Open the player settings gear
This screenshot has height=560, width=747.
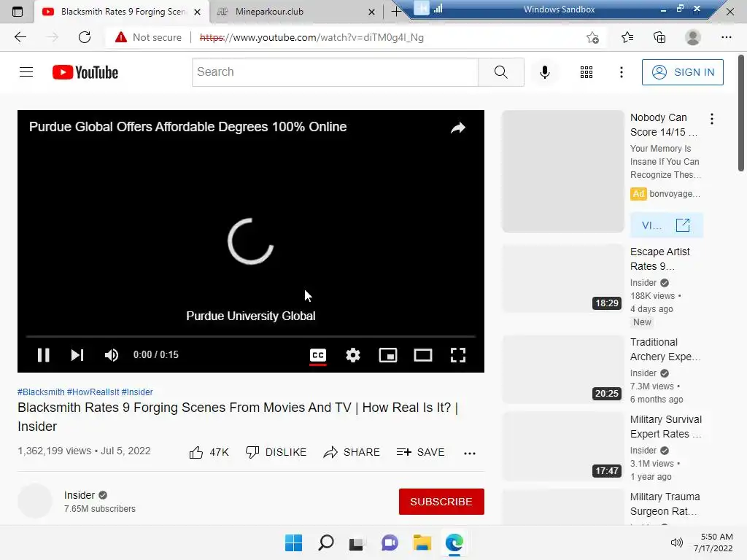[353, 355]
